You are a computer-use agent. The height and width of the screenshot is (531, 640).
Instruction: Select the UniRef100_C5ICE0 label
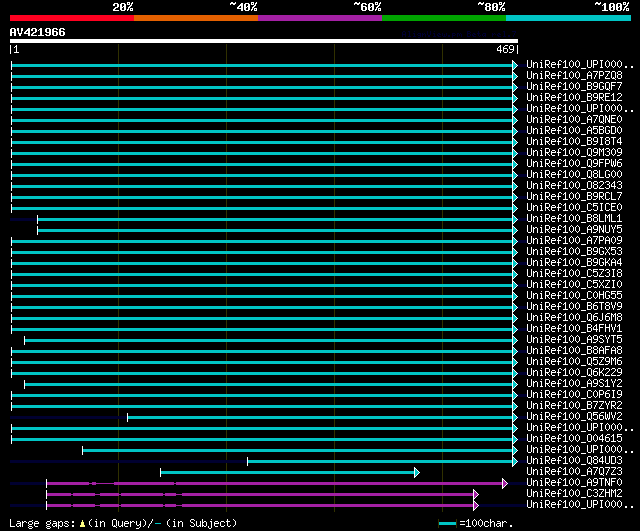pos(574,208)
